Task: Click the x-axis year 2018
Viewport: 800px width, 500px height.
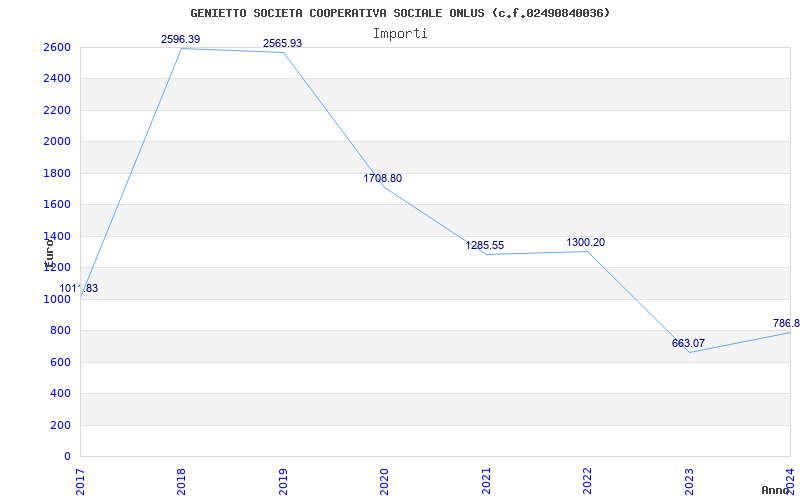Action: click(182, 481)
